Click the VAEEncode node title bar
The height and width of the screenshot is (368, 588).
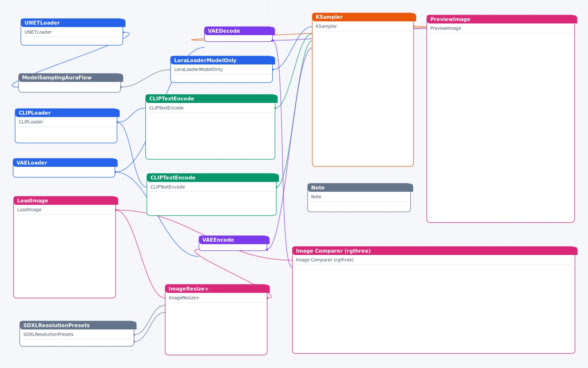[234, 240]
